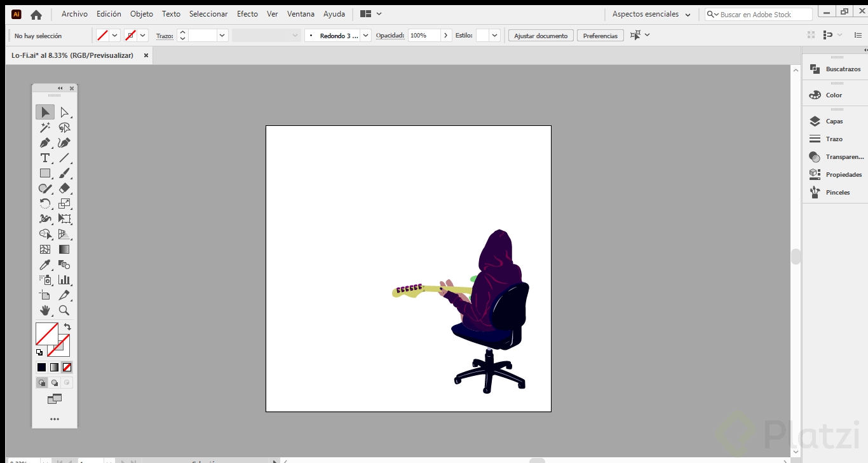Open the stroke weight dropdown
Viewport: 868px width, 463px height.
click(x=221, y=35)
